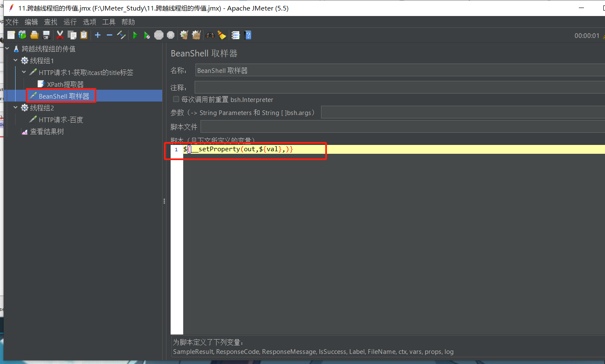Select 查看结果树 listener
This screenshot has height=364, width=605.
click(x=47, y=131)
